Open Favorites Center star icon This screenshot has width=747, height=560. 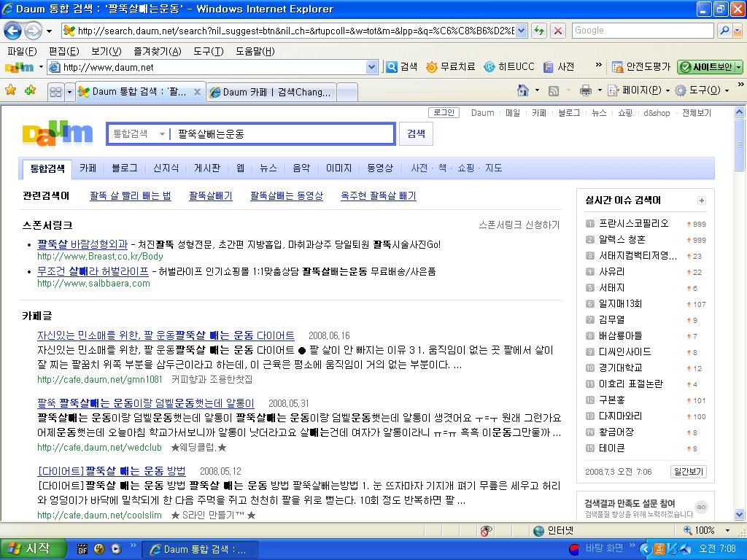10,90
